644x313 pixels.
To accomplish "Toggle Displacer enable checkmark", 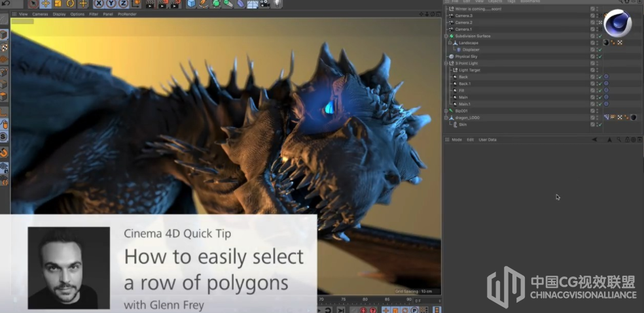I will [600, 50].
